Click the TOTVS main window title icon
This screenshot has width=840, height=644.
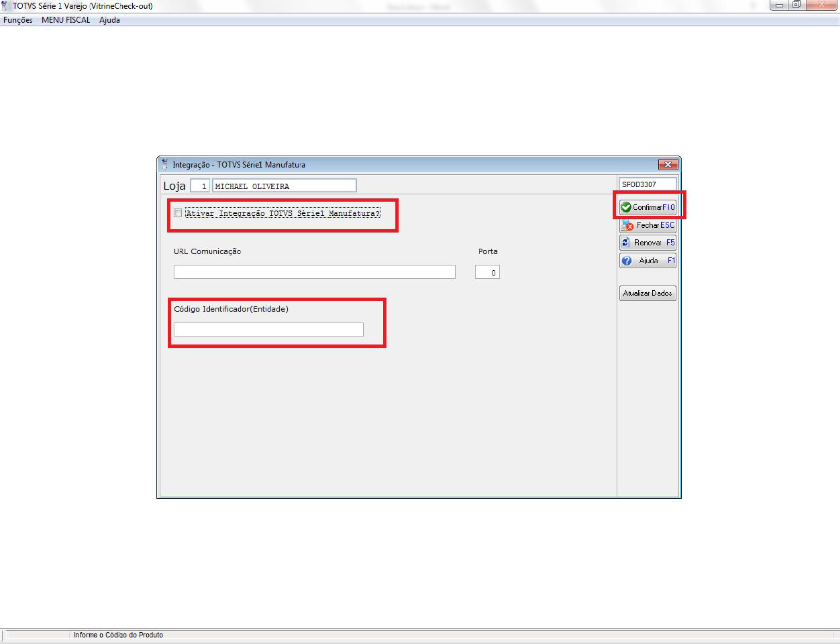click(x=5, y=6)
